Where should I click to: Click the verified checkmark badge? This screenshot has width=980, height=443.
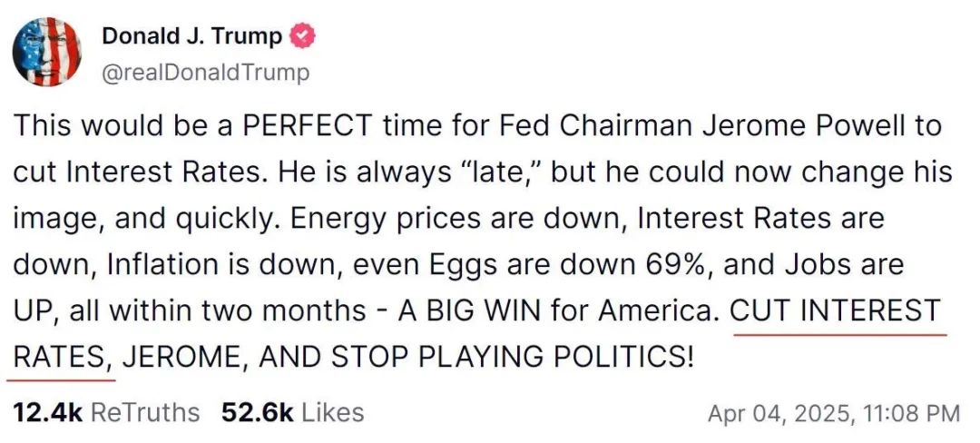tap(303, 36)
